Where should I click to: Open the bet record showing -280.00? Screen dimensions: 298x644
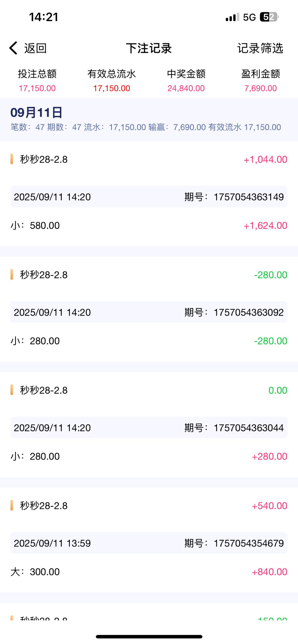coord(149,275)
